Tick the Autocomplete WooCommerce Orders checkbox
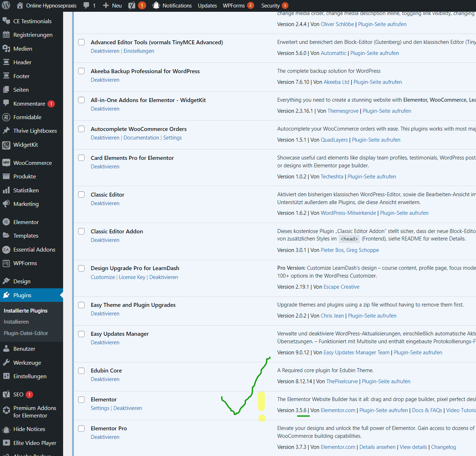Image resolution: width=476 pixels, height=456 pixels. [81, 129]
